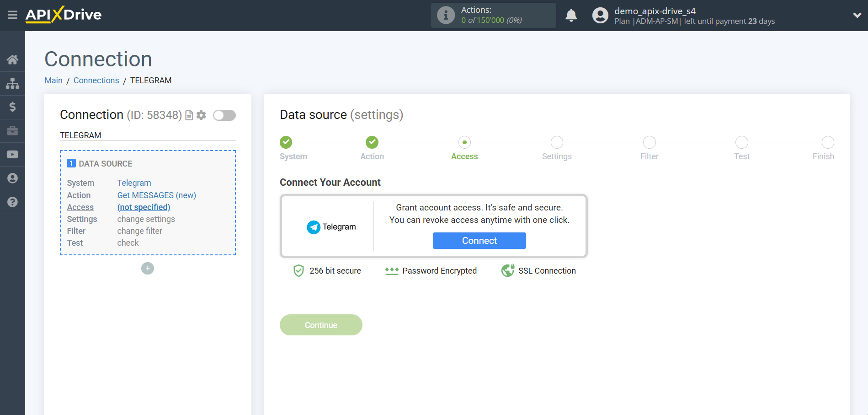Click the Continue button
The width and height of the screenshot is (868, 415).
tap(321, 325)
